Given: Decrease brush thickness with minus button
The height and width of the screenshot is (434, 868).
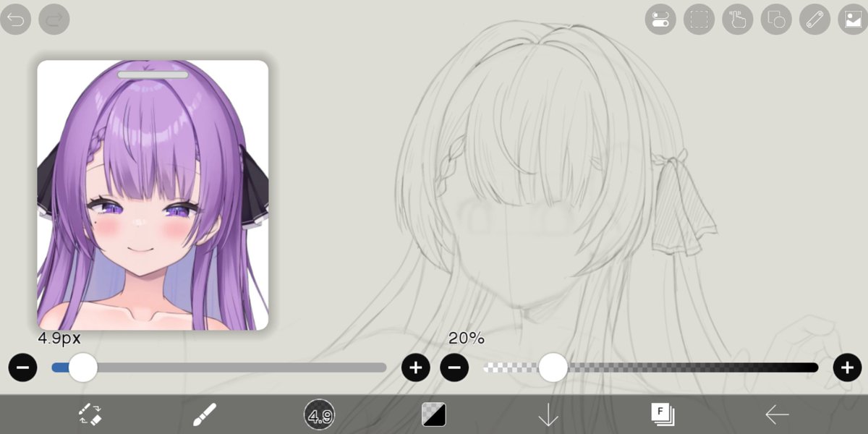Looking at the screenshot, I should (22, 368).
